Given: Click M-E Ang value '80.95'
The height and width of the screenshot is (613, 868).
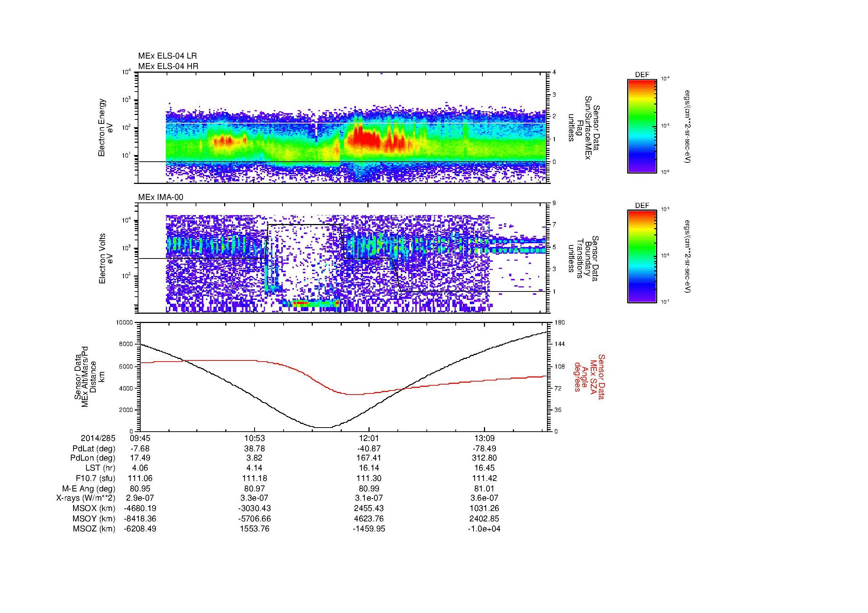Looking at the screenshot, I should (140, 488).
